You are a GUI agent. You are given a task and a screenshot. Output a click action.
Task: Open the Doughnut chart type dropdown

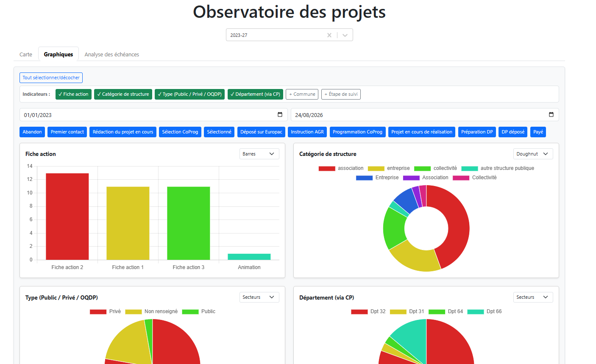tap(533, 154)
